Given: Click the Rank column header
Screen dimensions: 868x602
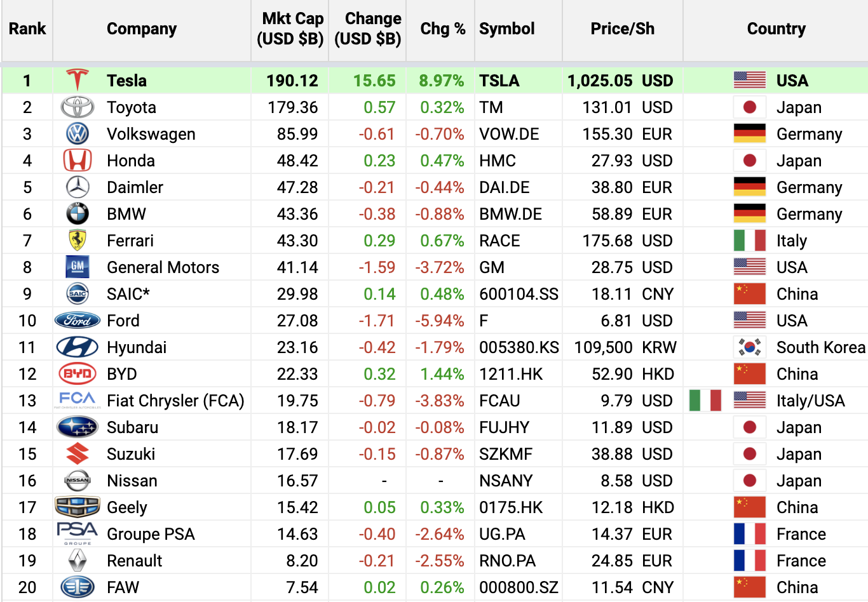Looking at the screenshot, I should coord(27,29).
